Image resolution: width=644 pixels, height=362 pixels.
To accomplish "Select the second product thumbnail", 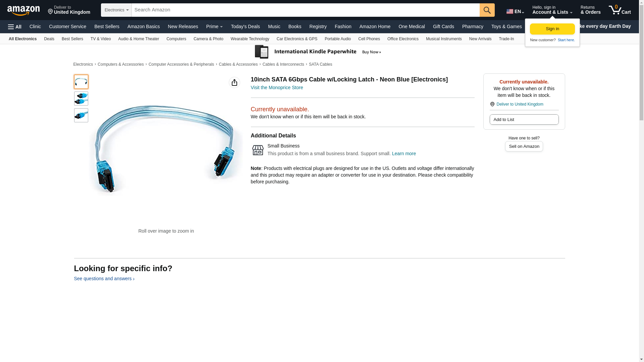I will (81, 99).
